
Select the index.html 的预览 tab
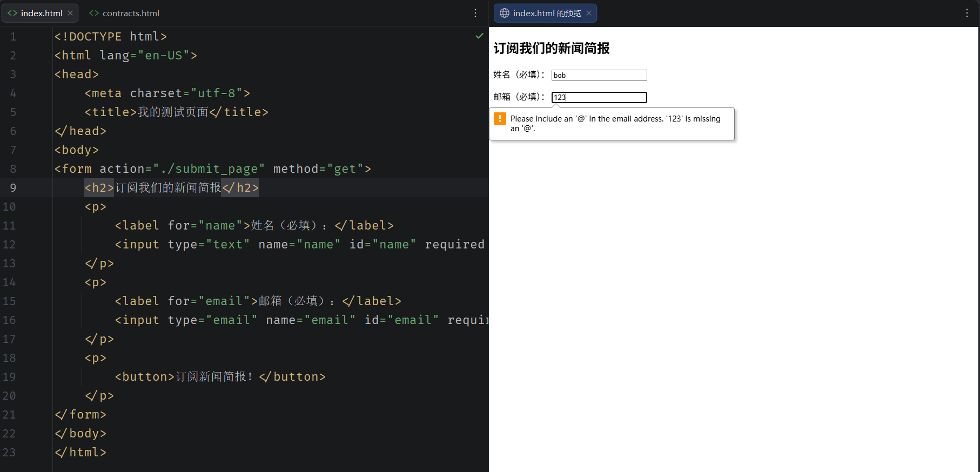546,13
